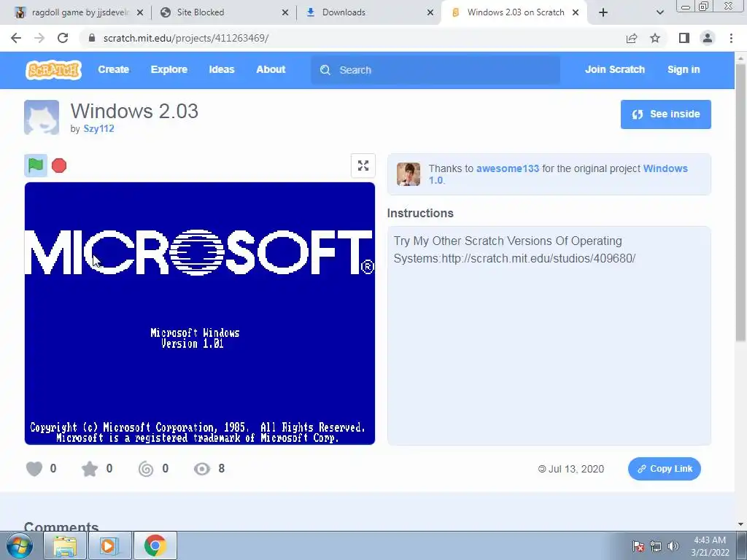
Task: Open the About page
Action: tap(271, 69)
